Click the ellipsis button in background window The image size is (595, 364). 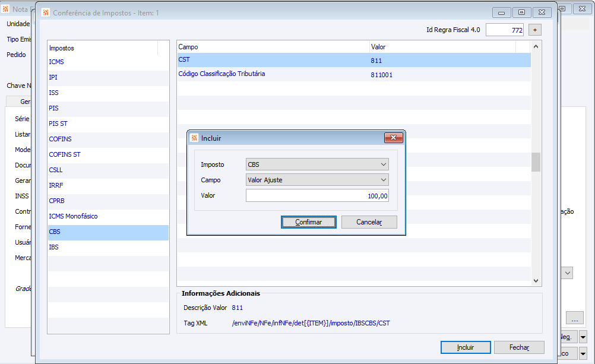click(x=574, y=318)
